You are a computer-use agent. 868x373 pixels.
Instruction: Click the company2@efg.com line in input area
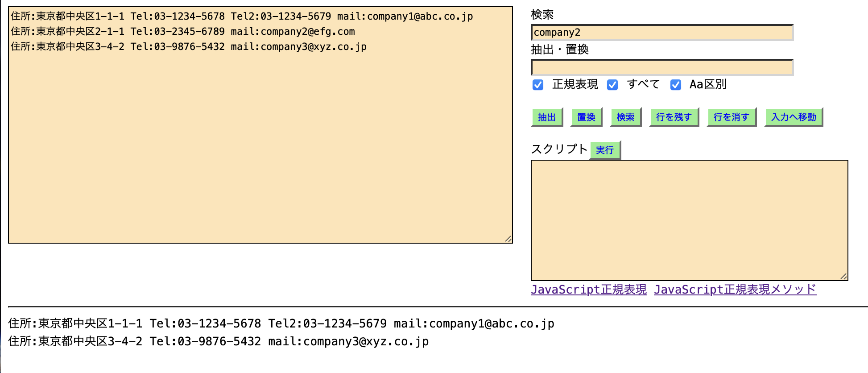click(x=183, y=32)
